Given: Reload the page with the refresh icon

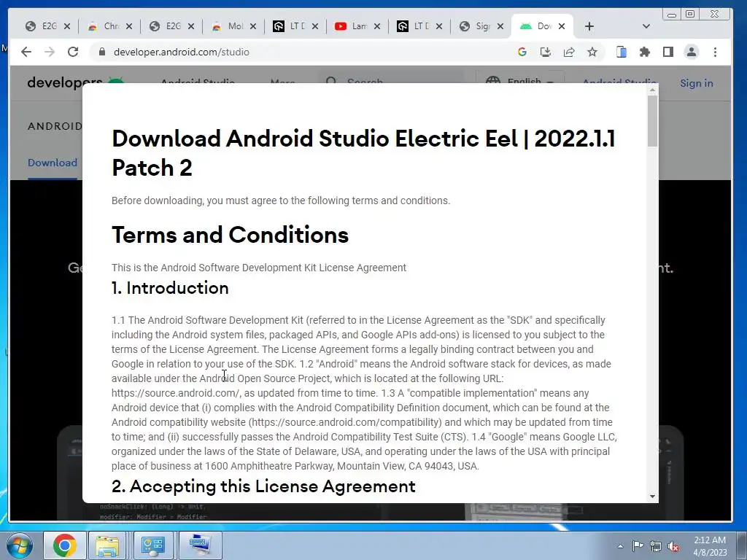Looking at the screenshot, I should click(73, 52).
